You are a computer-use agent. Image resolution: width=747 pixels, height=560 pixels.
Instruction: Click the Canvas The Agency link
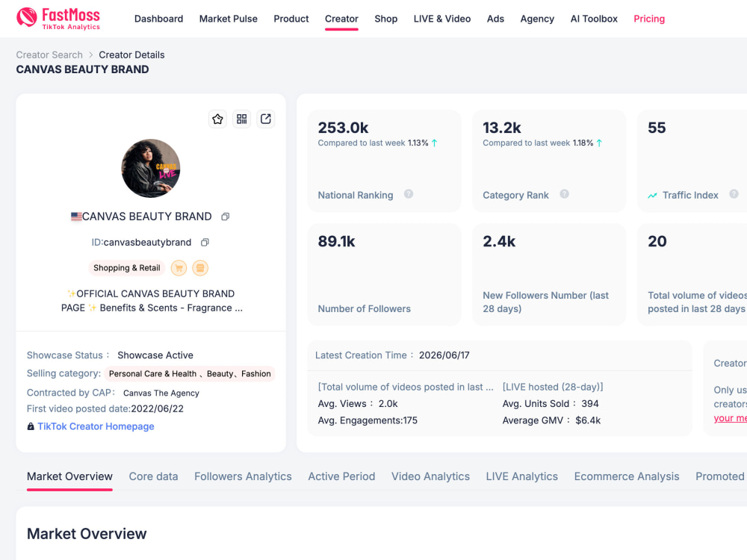161,393
